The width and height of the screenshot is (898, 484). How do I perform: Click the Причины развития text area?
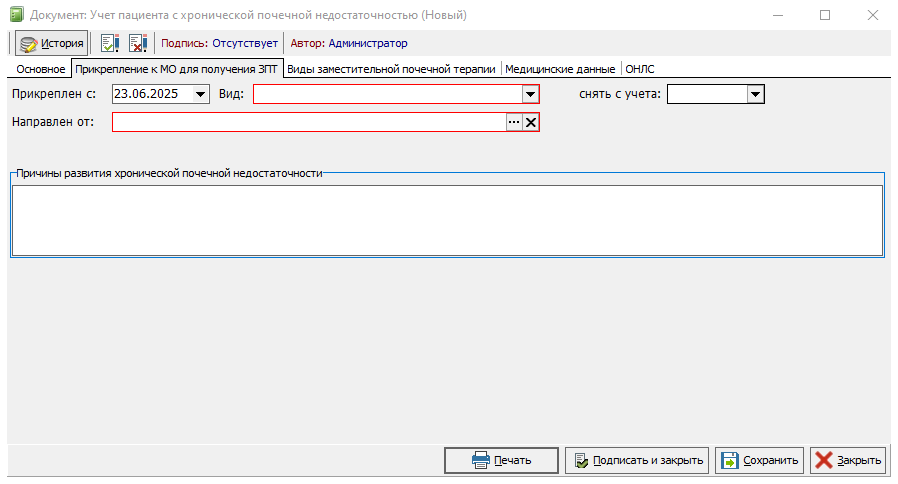click(447, 221)
